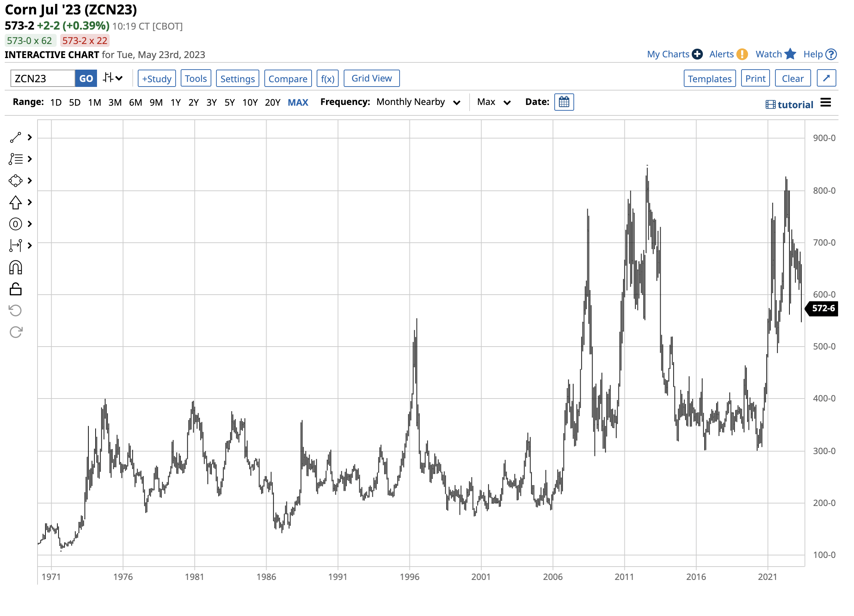
Task: Open the Date calendar picker
Action: coord(564,102)
